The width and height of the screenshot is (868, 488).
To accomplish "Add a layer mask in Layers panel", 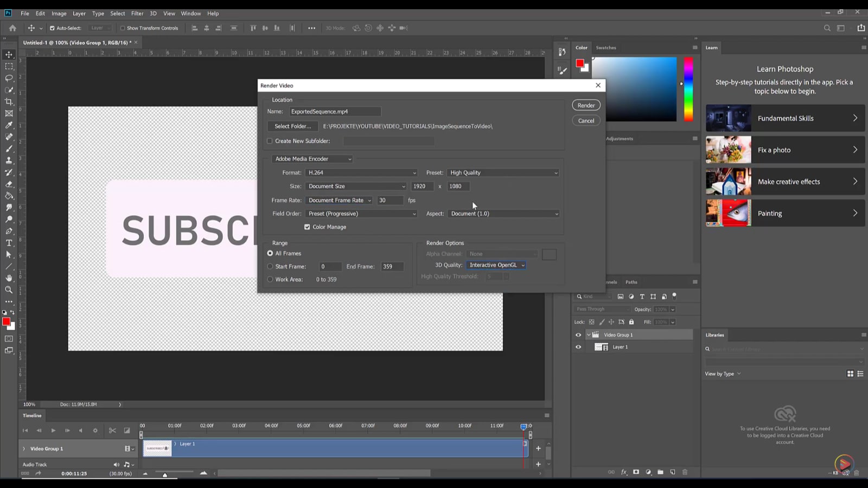I will coord(636,472).
